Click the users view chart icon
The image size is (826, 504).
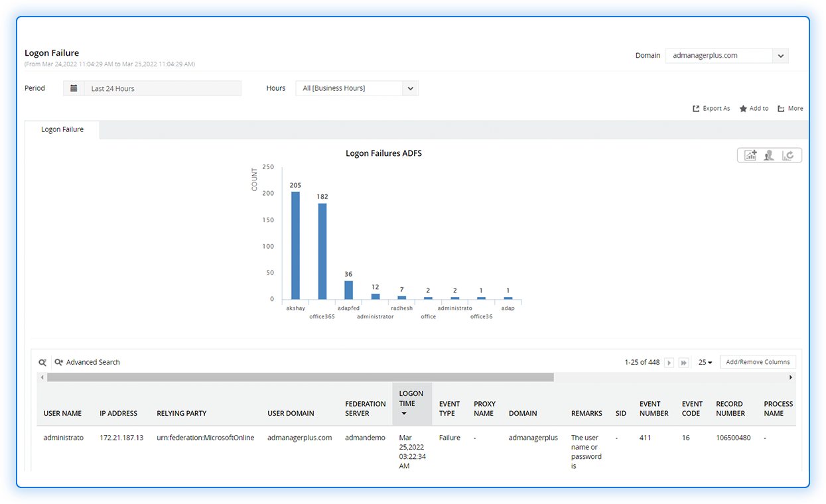(769, 155)
